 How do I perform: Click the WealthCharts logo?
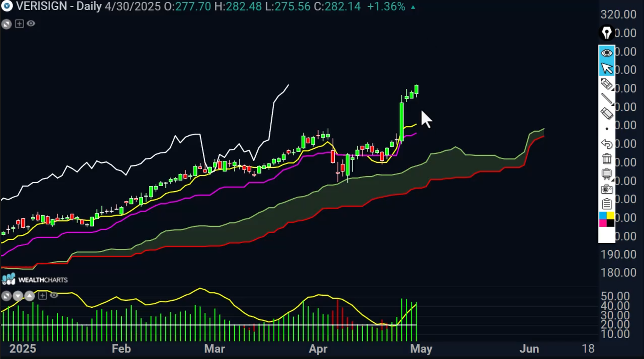click(35, 279)
